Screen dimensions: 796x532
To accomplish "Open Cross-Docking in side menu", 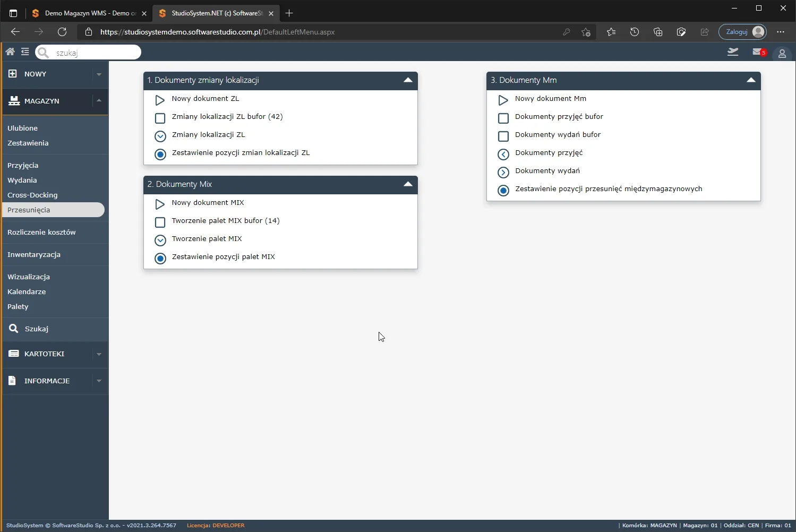I will [x=32, y=195].
